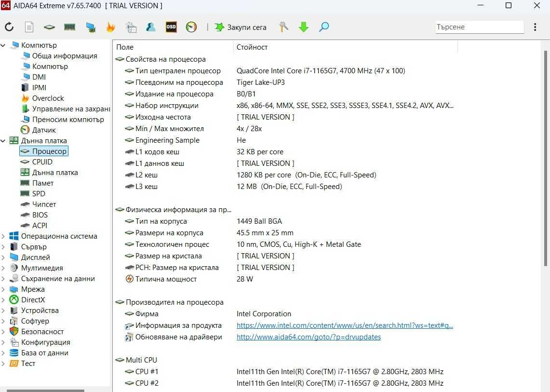Open the three-dot menu
Viewport: 550px width, 392px height.
point(535,27)
